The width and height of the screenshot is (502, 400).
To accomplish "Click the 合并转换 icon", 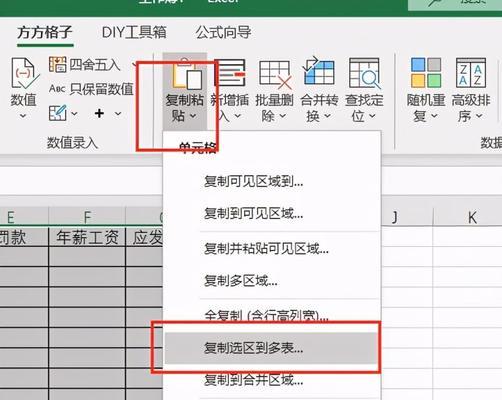I will 318,71.
